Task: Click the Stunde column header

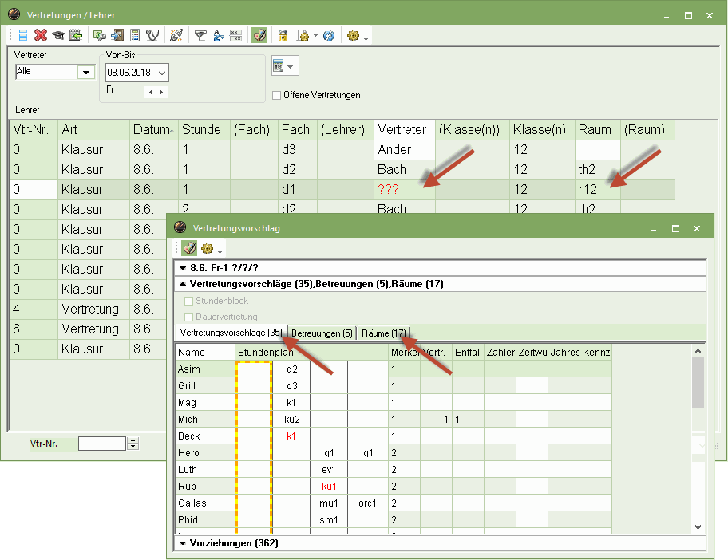Action: pyautogui.click(x=204, y=130)
